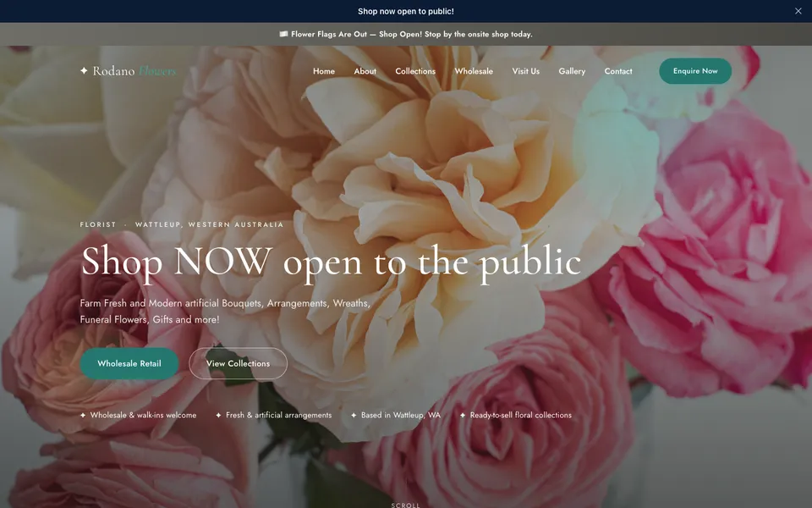Click the Wholesale Retail button
Viewport: 812px width, 508px height.
tap(129, 363)
